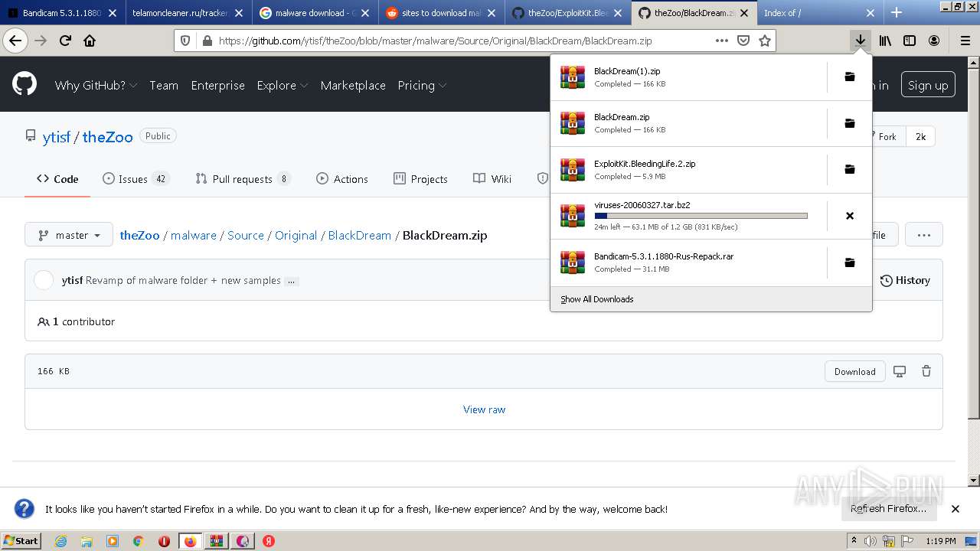Open the Library menu in toolbar
The height and width of the screenshot is (551, 980).
point(885,41)
